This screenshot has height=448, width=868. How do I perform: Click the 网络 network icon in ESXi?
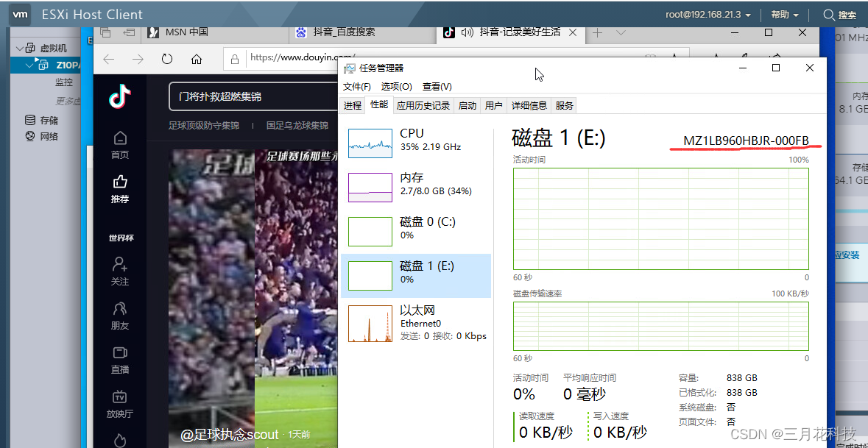point(30,136)
